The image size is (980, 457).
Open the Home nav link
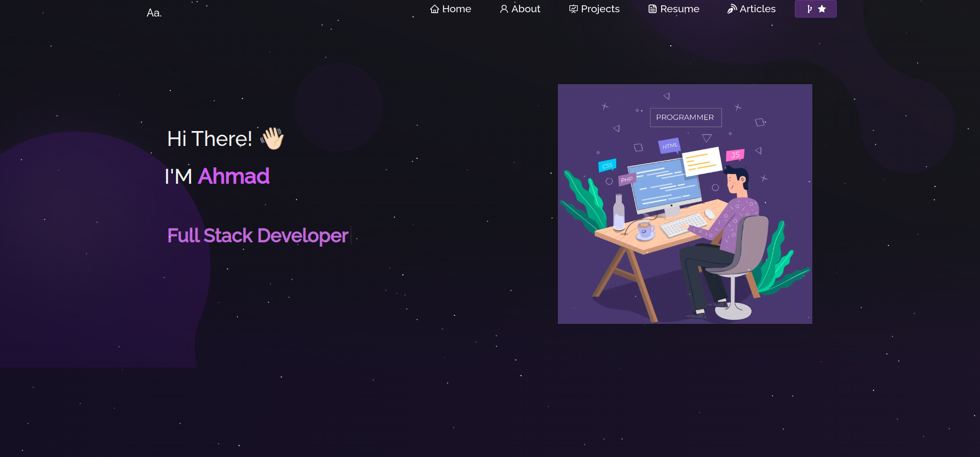tap(450, 9)
